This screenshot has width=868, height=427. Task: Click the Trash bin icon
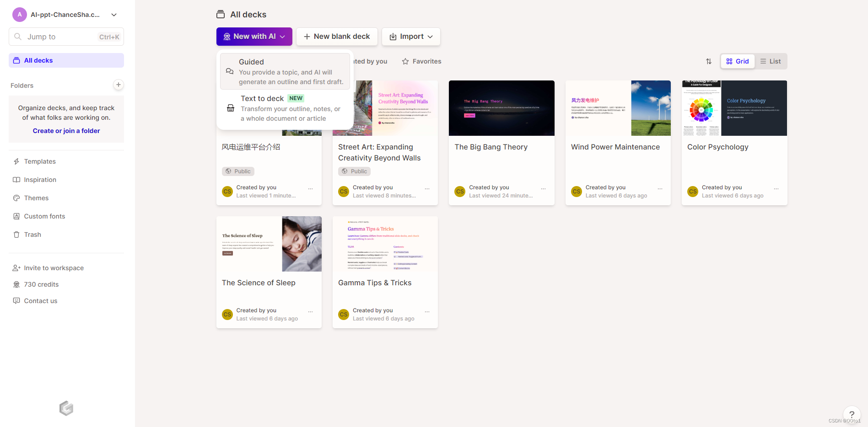point(16,235)
